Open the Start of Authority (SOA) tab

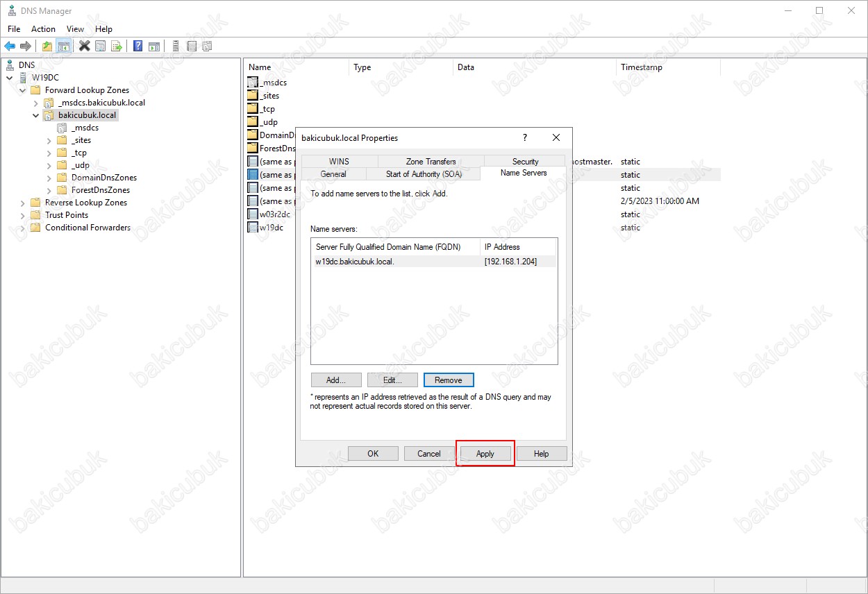tap(423, 174)
